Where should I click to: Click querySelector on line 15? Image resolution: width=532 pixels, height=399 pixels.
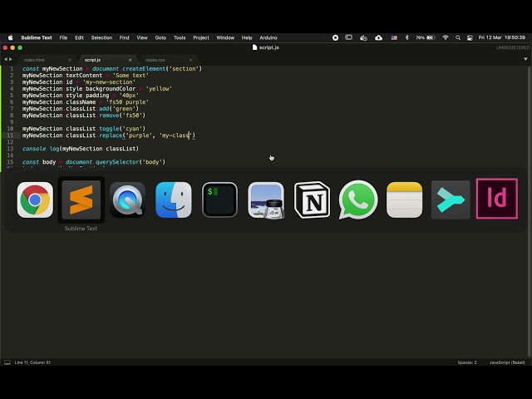coord(117,162)
